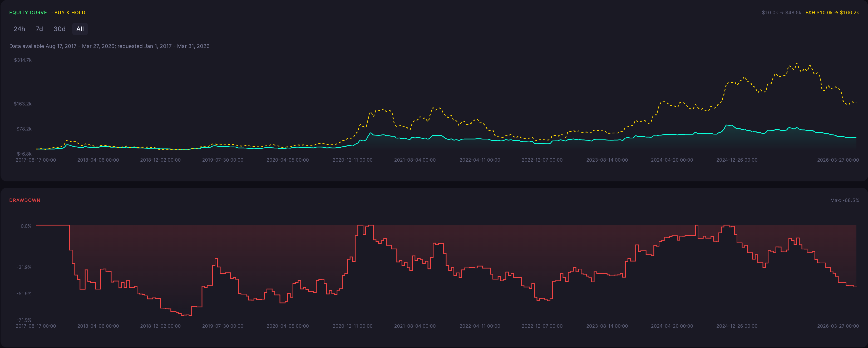This screenshot has height=348, width=868.
Task: Click 2023-08-14 date on the equity chart axis
Action: click(x=607, y=160)
